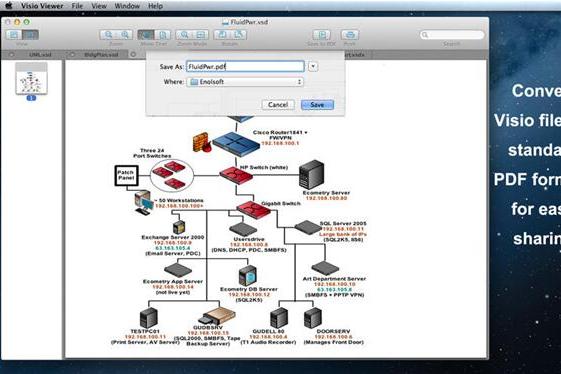561x374 pixels.
Task: Click the Three 24 Port Switches circle
Action: point(172,175)
